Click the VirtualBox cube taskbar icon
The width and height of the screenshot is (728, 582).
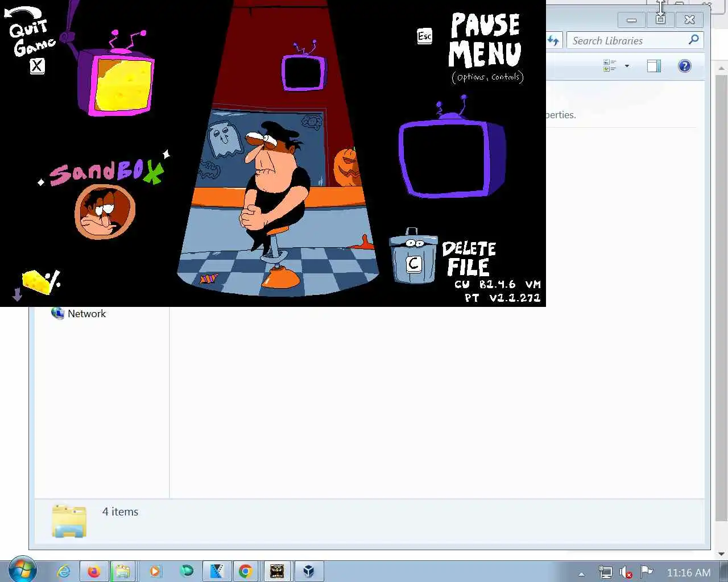coord(308,571)
